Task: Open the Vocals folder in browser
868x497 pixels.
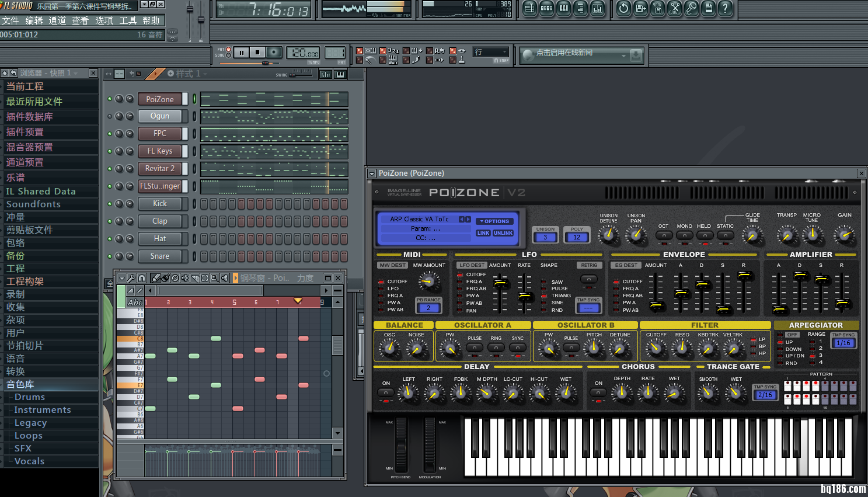Action: pyautogui.click(x=29, y=461)
